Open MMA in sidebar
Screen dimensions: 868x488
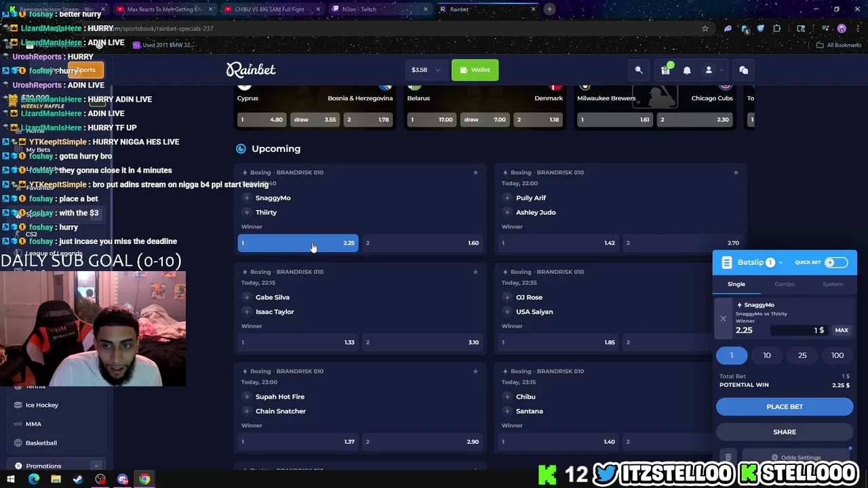tap(33, 424)
